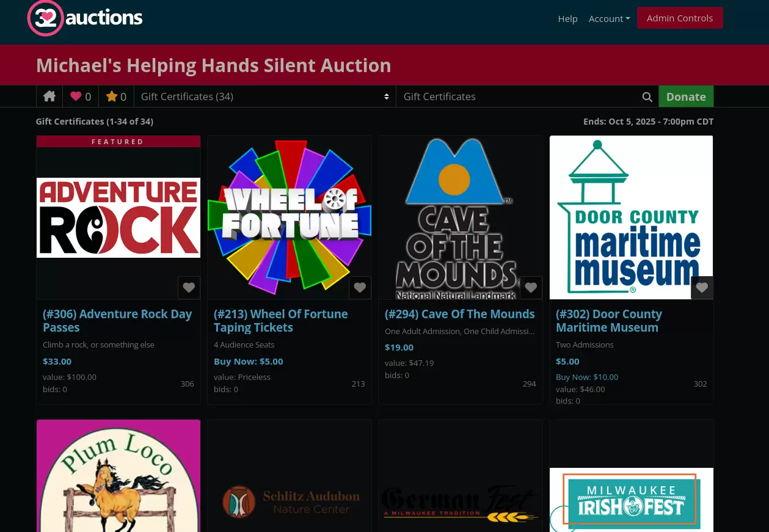Open the Milwaukee Irish Fest item image

[x=631, y=500]
